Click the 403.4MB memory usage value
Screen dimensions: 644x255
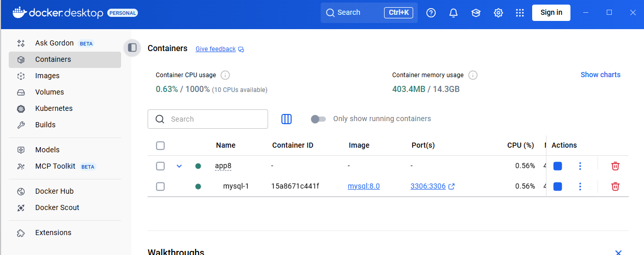(x=409, y=89)
